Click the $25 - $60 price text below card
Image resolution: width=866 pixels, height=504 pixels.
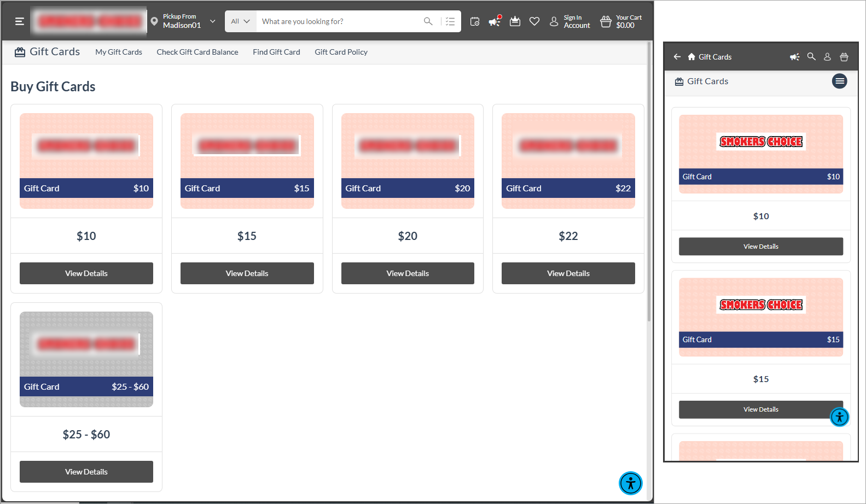point(86,435)
